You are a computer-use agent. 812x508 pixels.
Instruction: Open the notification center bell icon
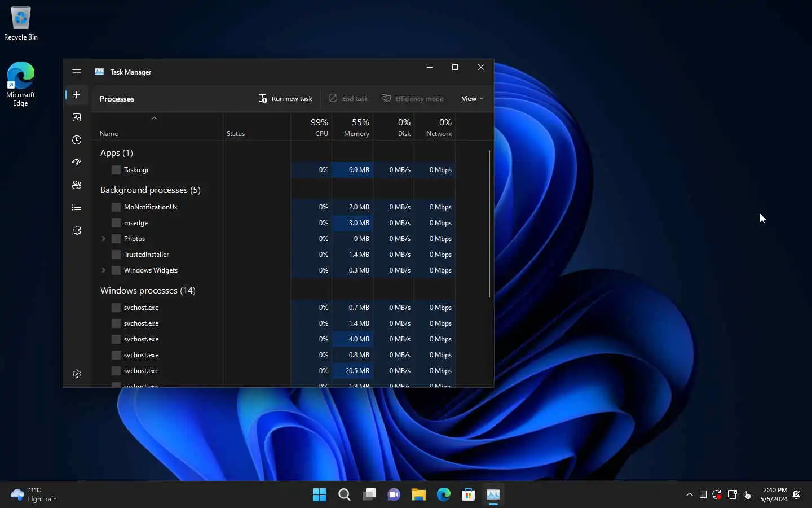pos(797,494)
